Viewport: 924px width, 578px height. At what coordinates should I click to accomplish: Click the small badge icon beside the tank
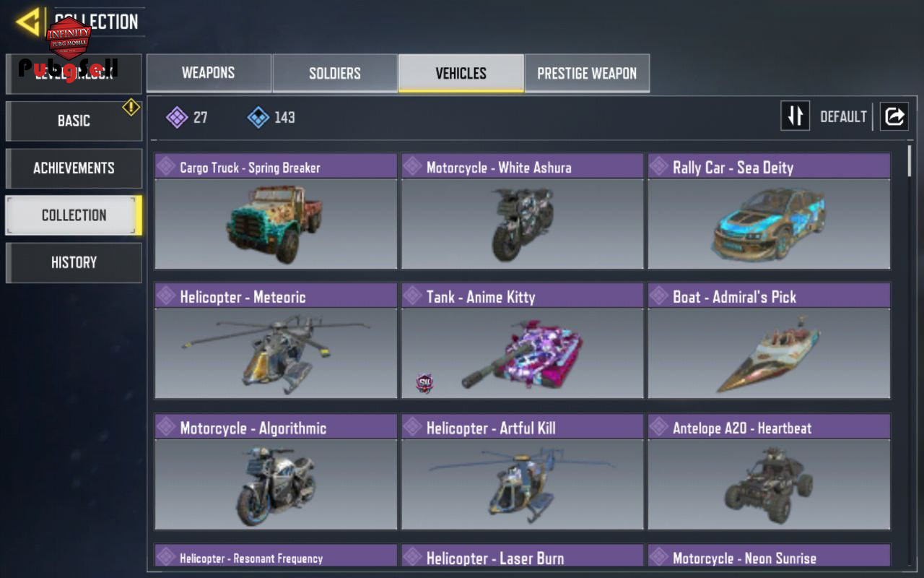click(424, 383)
